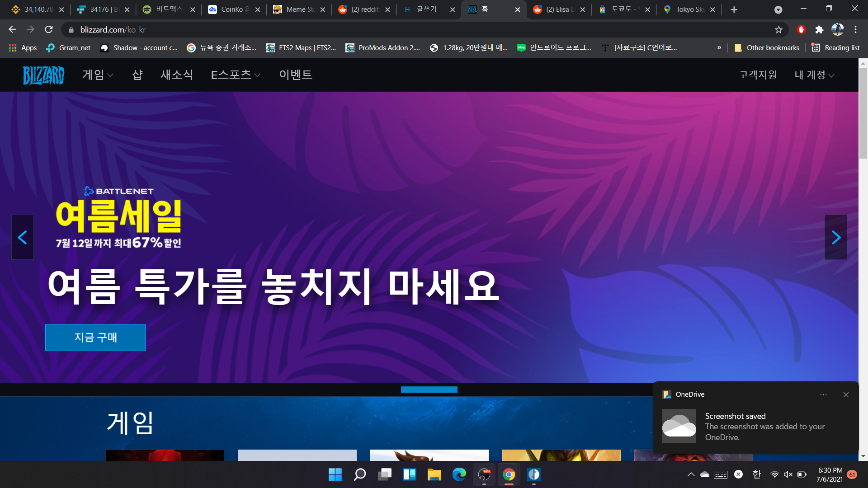Expand the 게임 dropdown in the navigation

pyautogui.click(x=98, y=75)
